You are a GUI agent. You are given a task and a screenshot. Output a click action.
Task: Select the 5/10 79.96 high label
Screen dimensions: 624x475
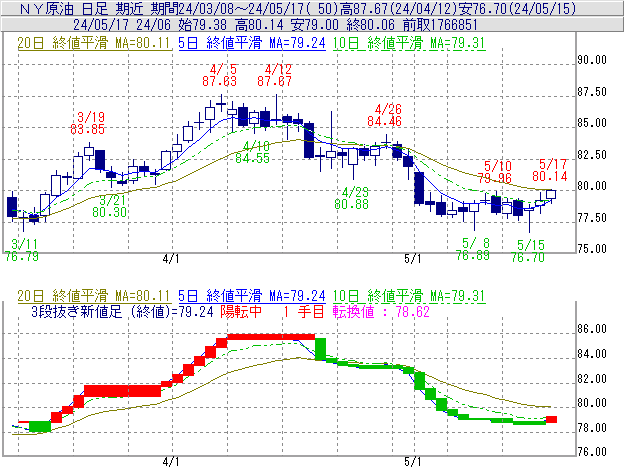[x=495, y=172]
